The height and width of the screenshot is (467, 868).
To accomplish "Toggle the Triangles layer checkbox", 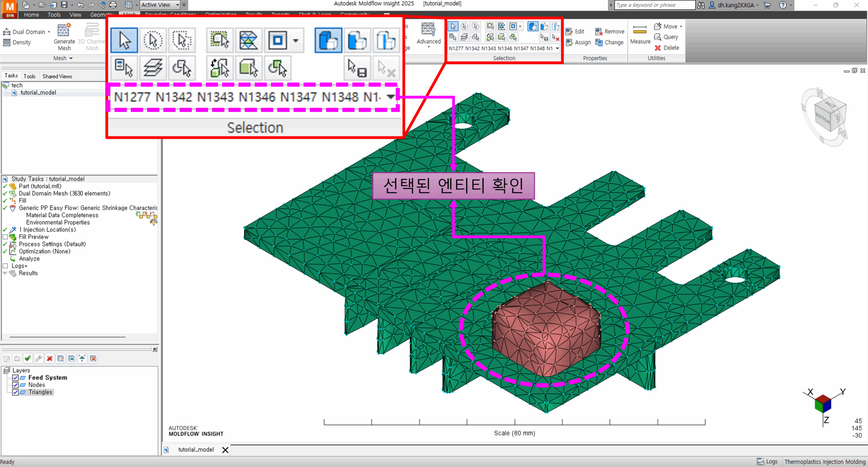I will point(15,392).
